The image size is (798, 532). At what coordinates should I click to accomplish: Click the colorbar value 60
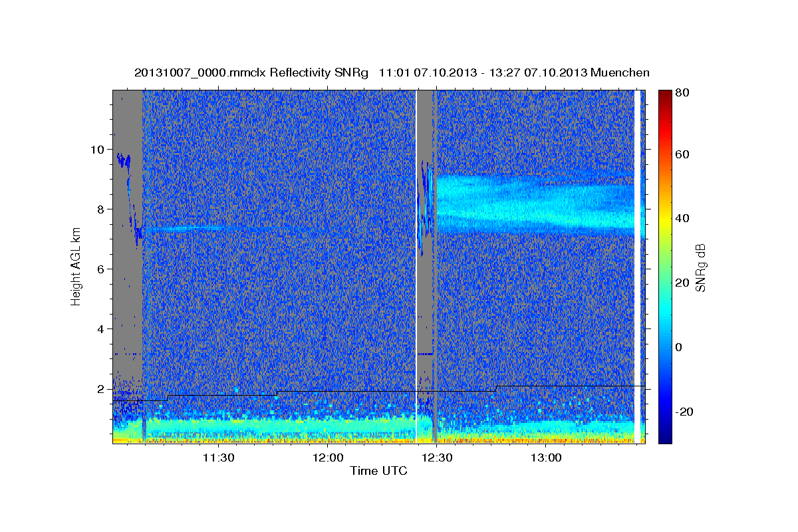[684, 154]
